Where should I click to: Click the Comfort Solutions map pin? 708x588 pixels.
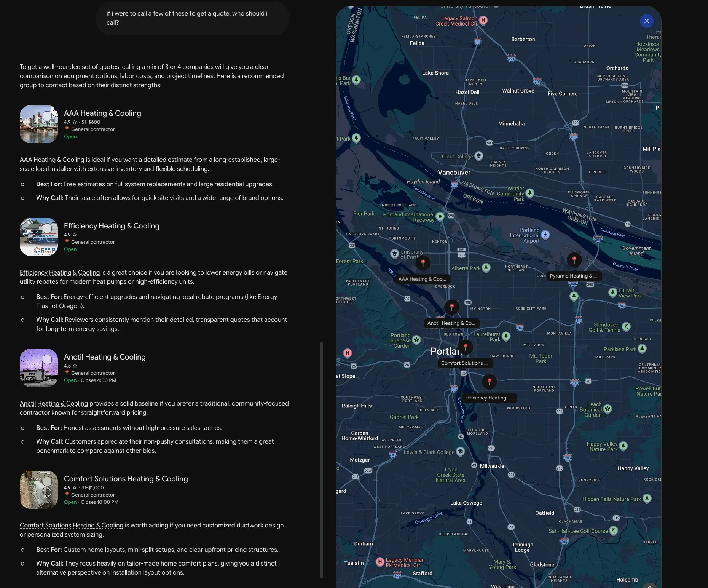pyautogui.click(x=466, y=347)
